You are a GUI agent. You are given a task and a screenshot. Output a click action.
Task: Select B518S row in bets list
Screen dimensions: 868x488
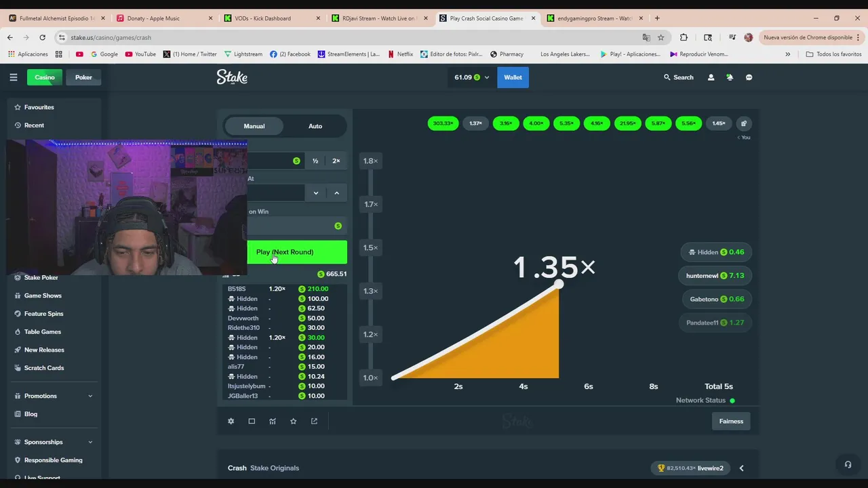pos(285,289)
